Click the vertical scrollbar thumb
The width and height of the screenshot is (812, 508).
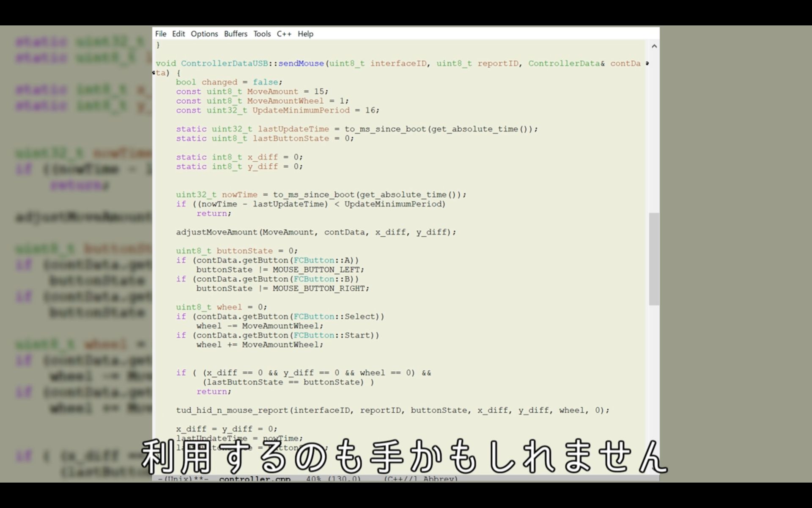tap(654, 258)
